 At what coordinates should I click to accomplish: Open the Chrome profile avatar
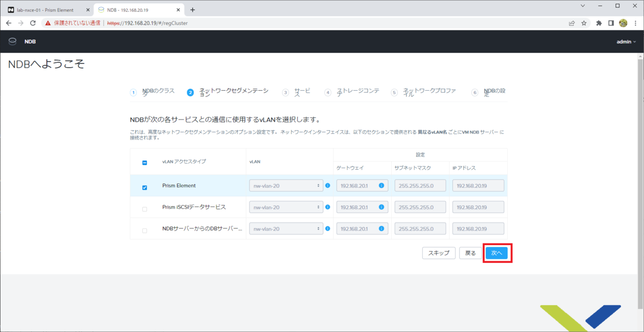pos(623,23)
